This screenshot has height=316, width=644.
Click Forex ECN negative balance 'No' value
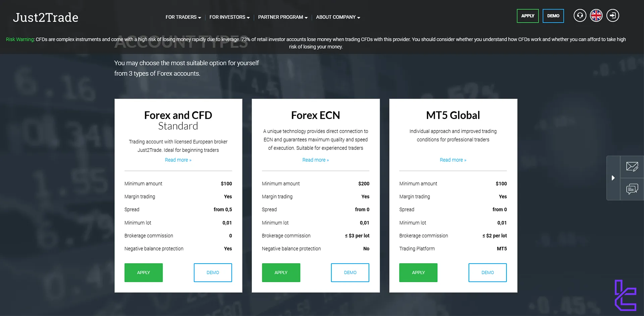point(366,249)
